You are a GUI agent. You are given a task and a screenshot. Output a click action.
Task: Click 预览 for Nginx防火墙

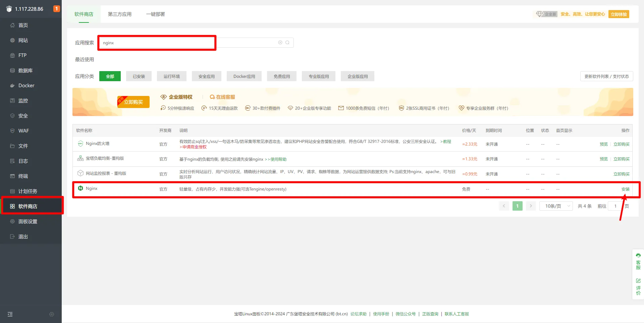coord(604,144)
